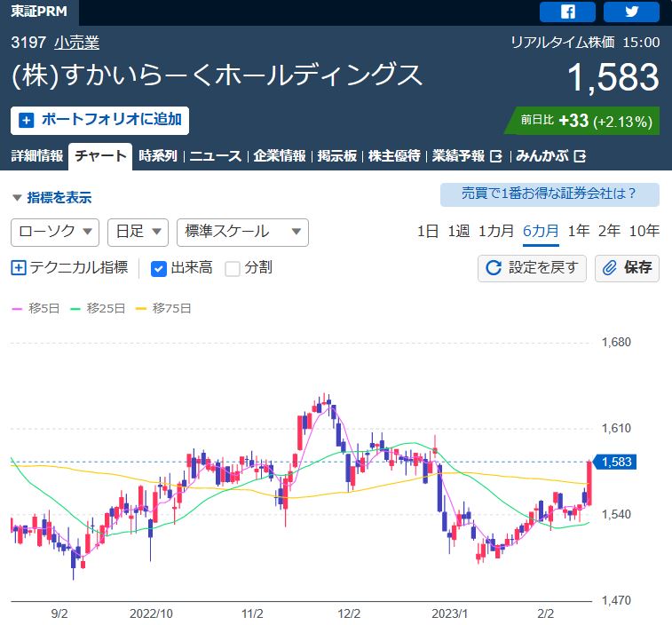Click the 1,583 current price marker on chart

click(614, 462)
